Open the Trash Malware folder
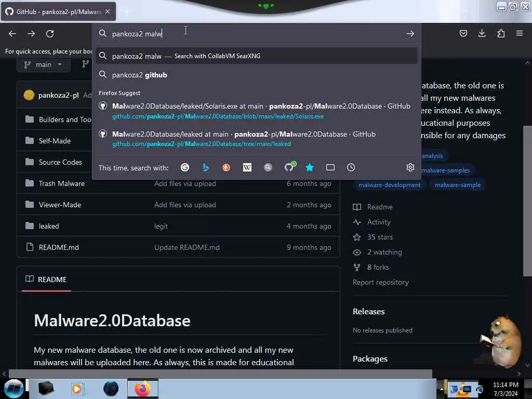The image size is (532, 399). coord(62,183)
